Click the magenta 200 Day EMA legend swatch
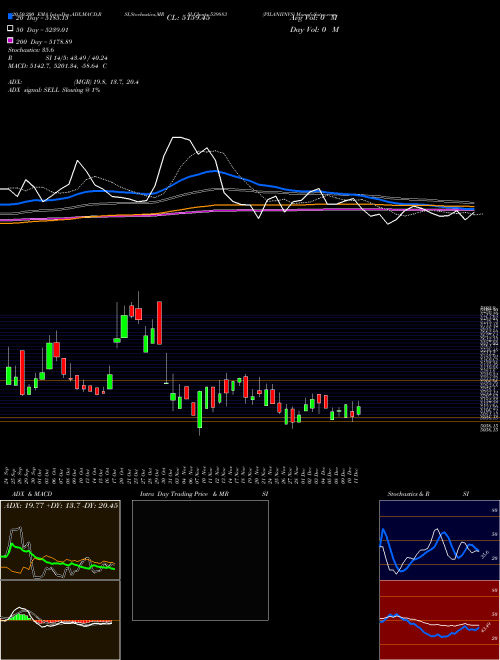This screenshot has height=660, width=500. point(10,40)
